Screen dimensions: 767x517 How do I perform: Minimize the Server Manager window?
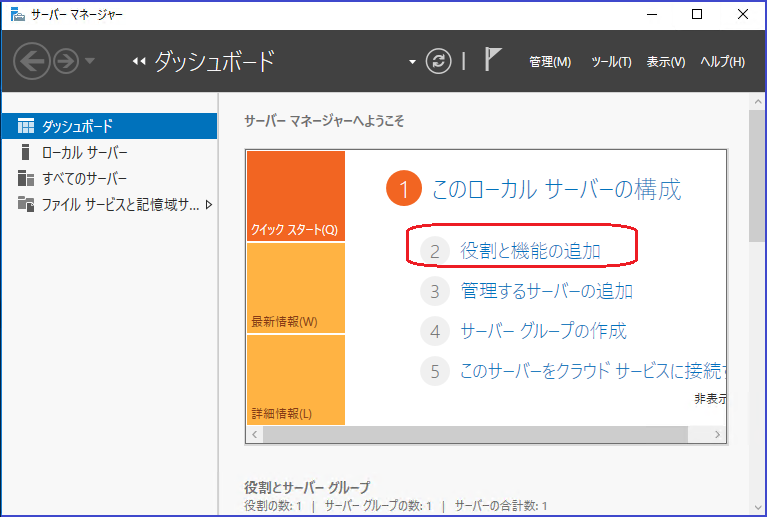click(652, 14)
